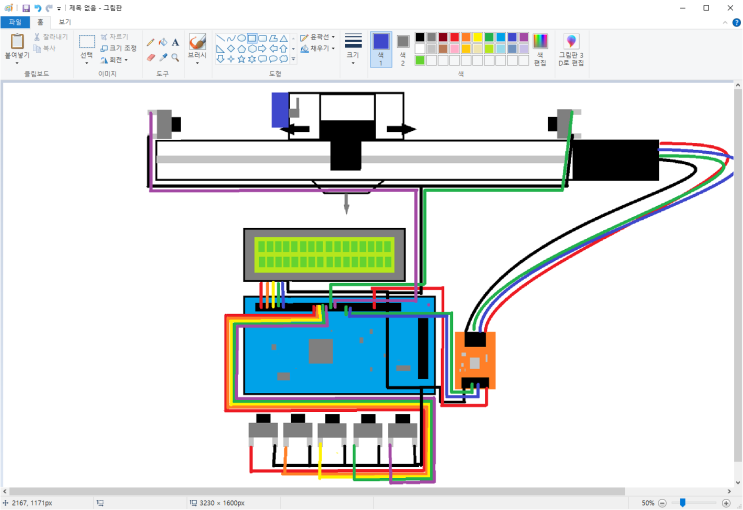Select the 색 2 (Color 2) toggle button
This screenshot has height=510, width=743.
pos(403,49)
